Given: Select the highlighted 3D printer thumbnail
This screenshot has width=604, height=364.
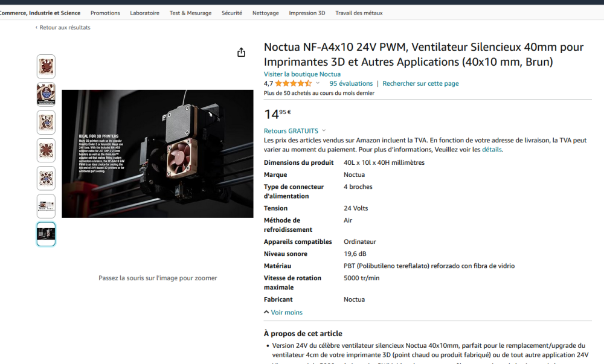Looking at the screenshot, I should pyautogui.click(x=47, y=234).
